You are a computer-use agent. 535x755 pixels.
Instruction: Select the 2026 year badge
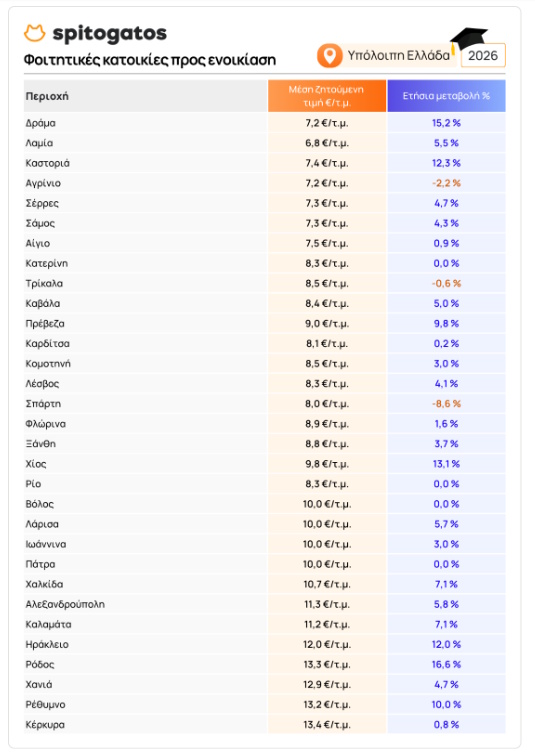(483, 55)
